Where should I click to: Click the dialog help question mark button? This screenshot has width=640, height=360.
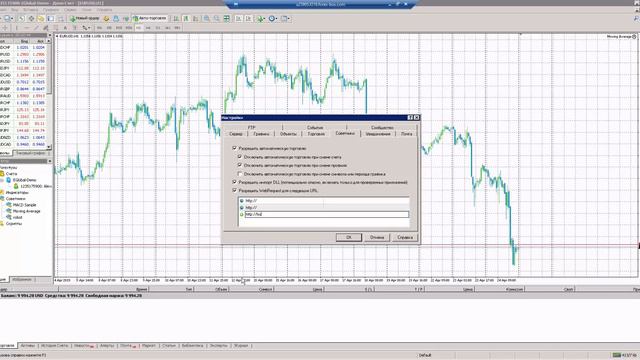point(410,118)
